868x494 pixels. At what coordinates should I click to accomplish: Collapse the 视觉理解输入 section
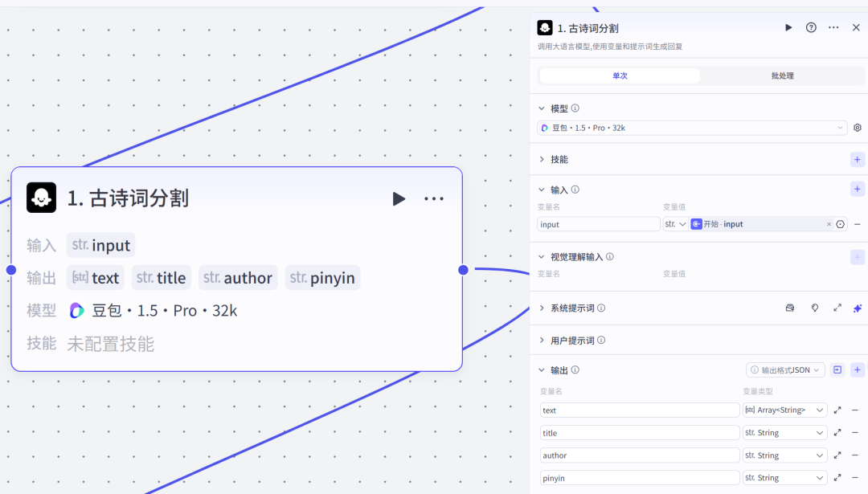point(542,257)
